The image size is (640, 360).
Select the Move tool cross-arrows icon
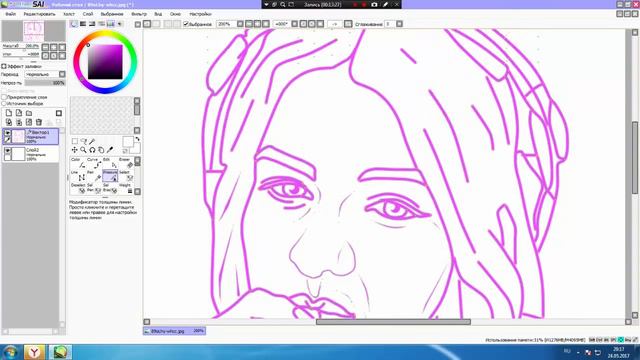coord(74,150)
